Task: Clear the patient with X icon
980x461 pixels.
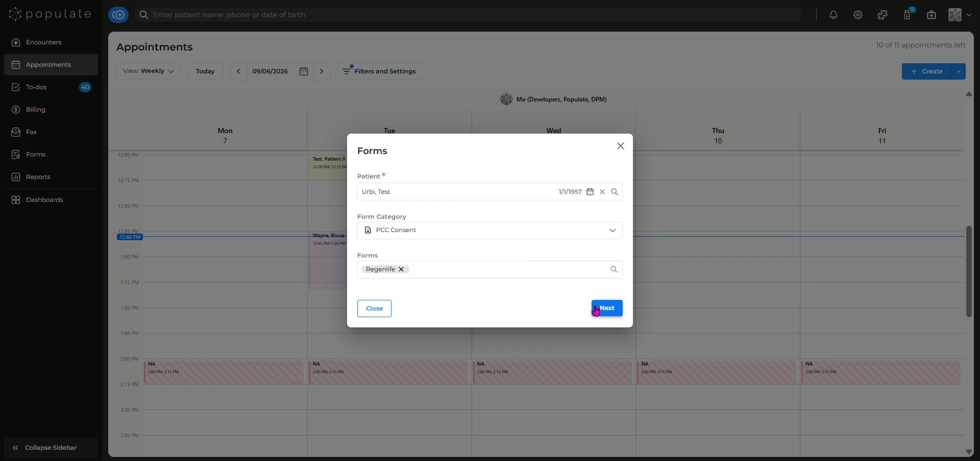Action: [602, 192]
